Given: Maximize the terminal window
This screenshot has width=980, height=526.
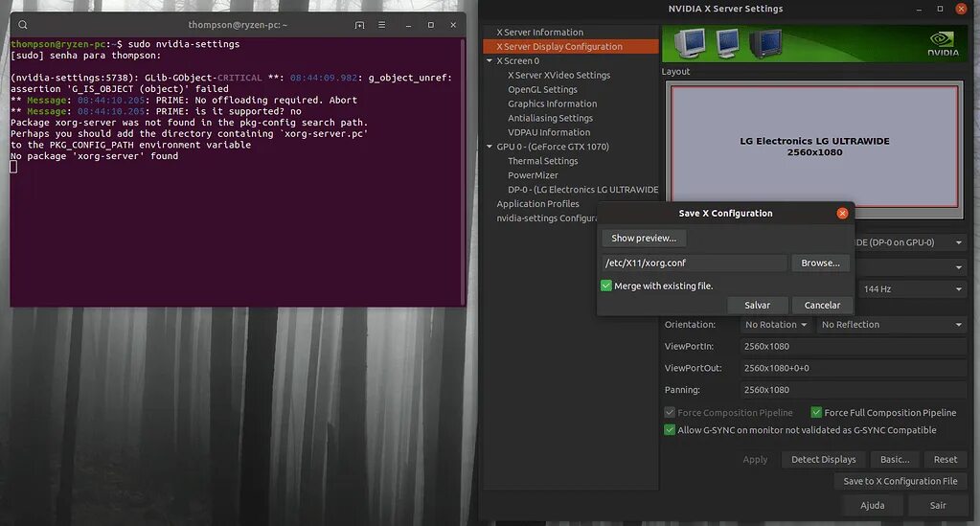Looking at the screenshot, I should point(431,25).
